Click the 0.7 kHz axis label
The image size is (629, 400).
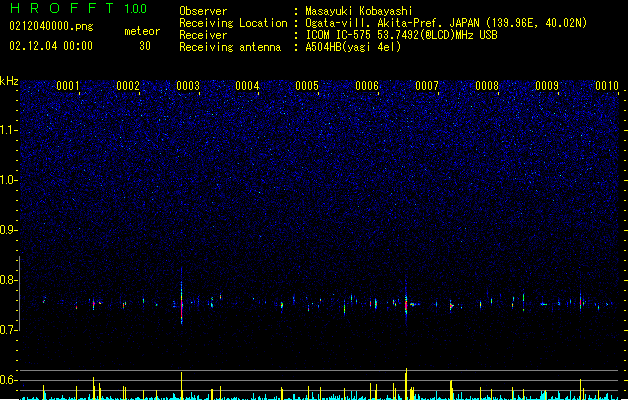pyautogui.click(x=8, y=330)
